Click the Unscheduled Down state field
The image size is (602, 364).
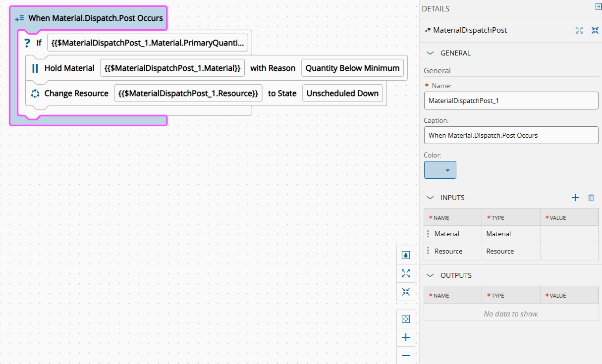point(342,93)
